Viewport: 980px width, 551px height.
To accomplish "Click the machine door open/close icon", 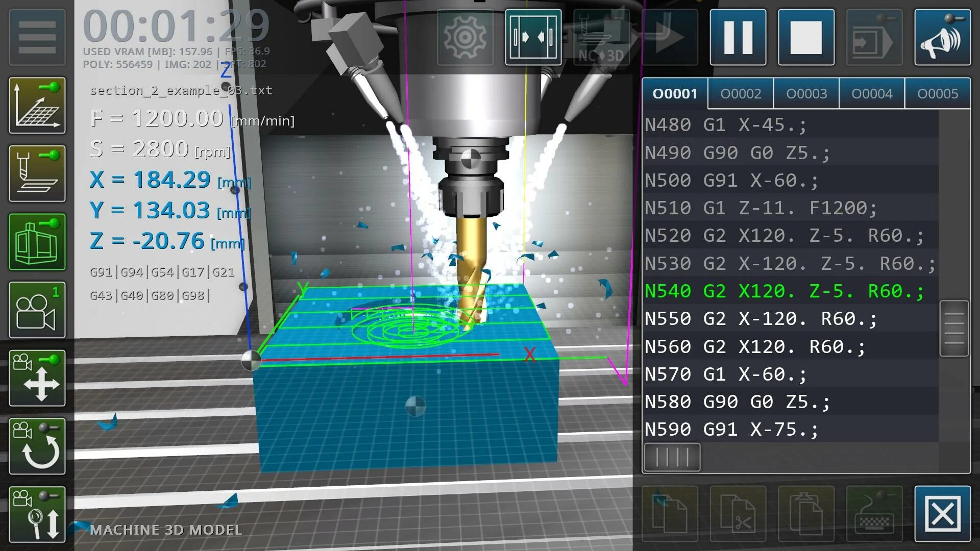I will pyautogui.click(x=533, y=37).
